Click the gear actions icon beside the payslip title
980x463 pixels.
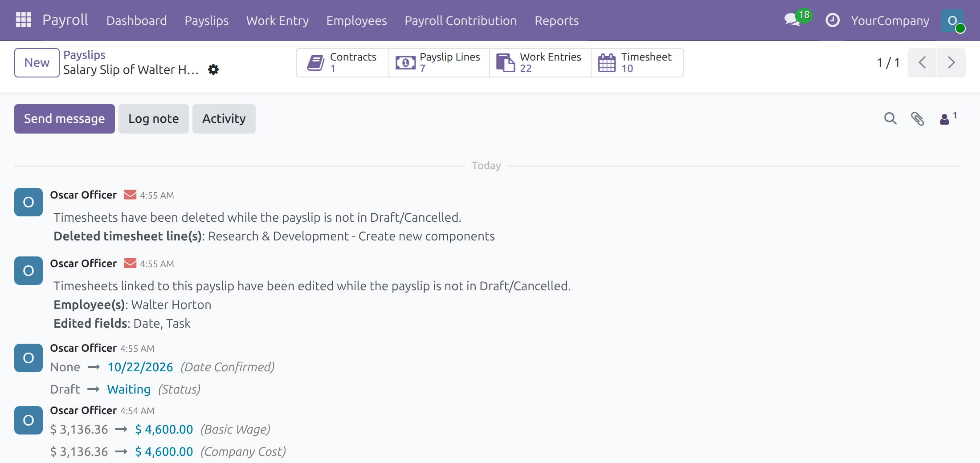coord(213,69)
